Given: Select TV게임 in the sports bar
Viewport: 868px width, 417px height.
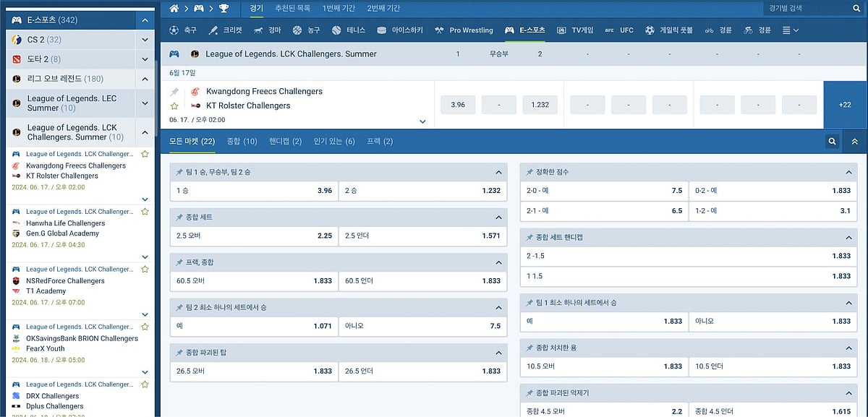Looking at the screenshot, I should click(576, 30).
